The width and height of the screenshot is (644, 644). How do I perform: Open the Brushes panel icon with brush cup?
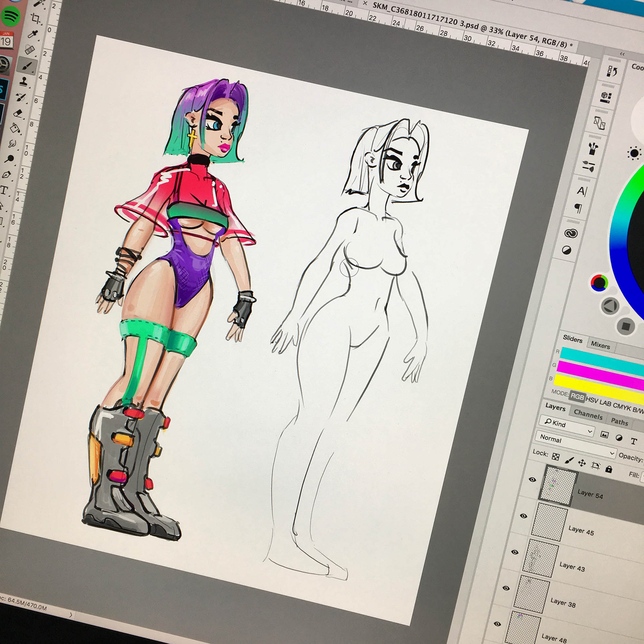coord(593,148)
